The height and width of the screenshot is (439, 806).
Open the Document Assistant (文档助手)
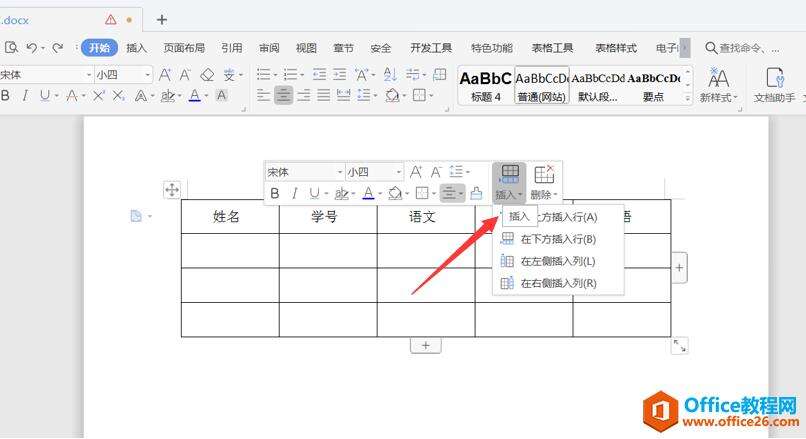[x=775, y=84]
